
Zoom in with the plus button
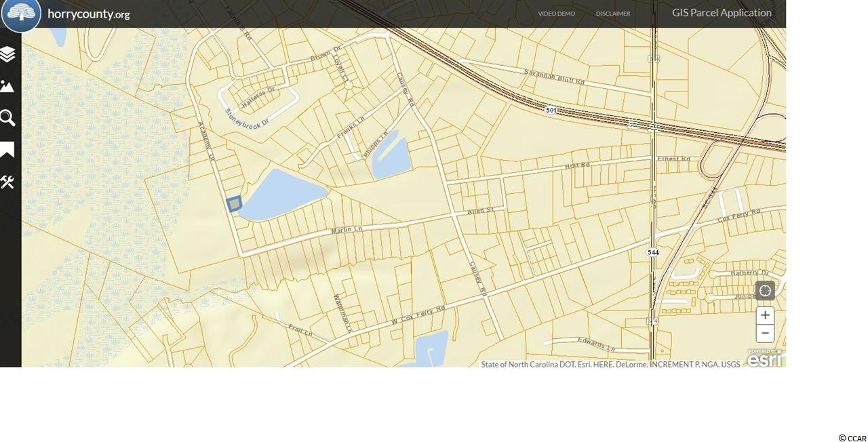coord(765,315)
